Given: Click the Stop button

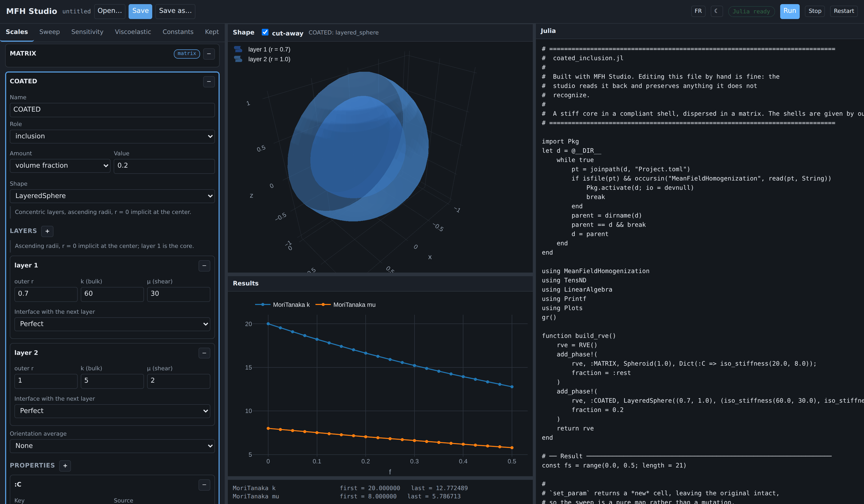Looking at the screenshot, I should coord(815,11).
